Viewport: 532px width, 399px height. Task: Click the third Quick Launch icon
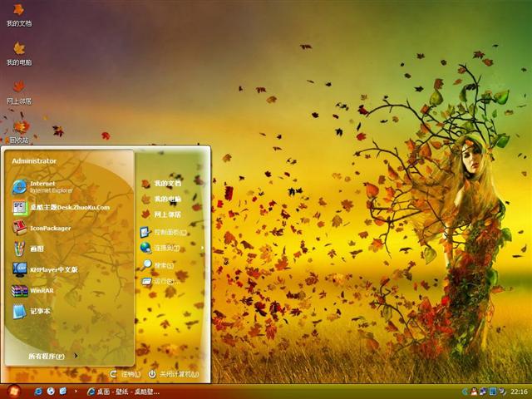click(63, 392)
